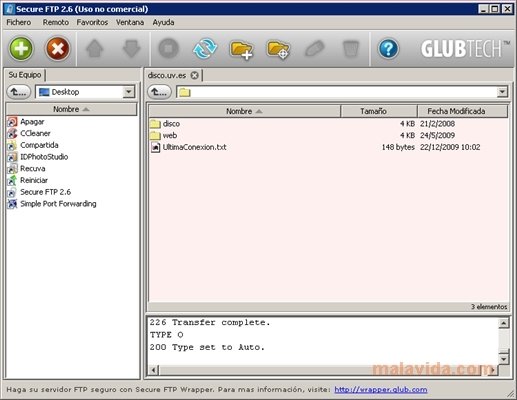Image resolution: width=517 pixels, height=400 pixels.
Task: Click the New Folder icon with plus
Action: point(242,50)
